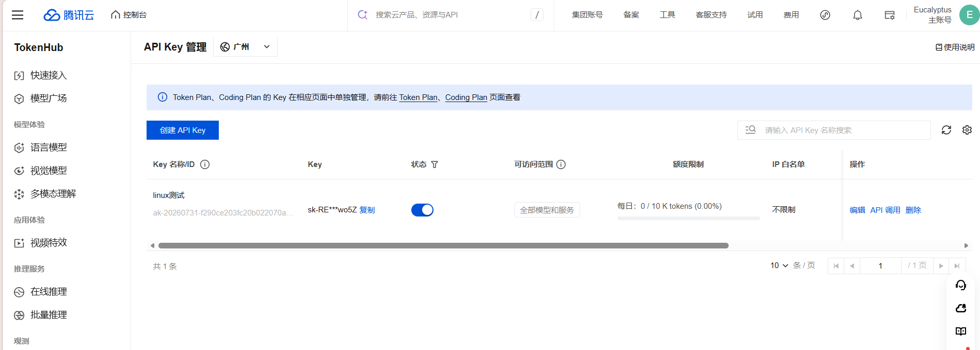Go to 快速接入 in sidebar
980x350 pixels.
tap(49, 75)
